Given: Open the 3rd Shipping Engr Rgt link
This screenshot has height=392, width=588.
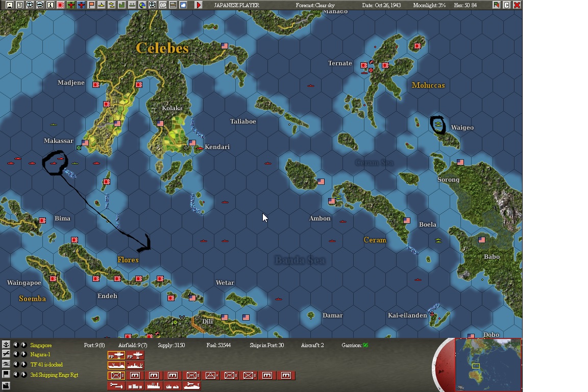Looking at the screenshot, I should point(55,375).
